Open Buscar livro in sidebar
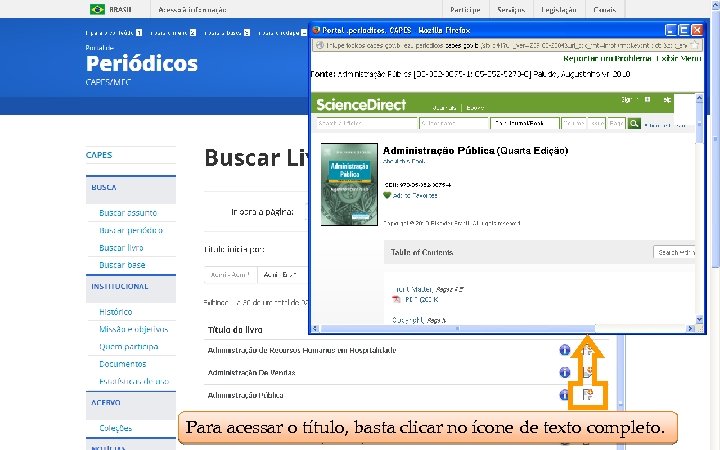This screenshot has height=450, width=720. point(121,248)
